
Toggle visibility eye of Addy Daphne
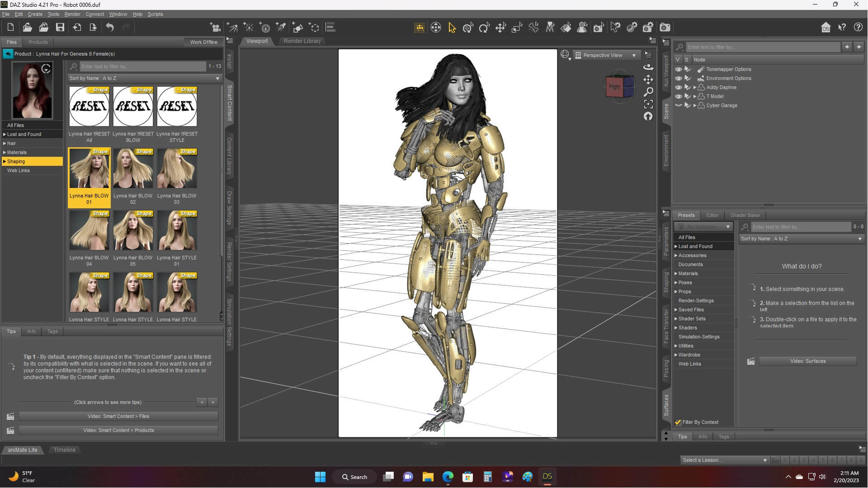678,87
